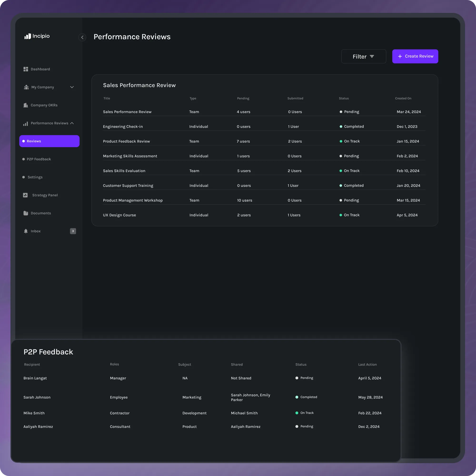
Task: Click the Completed status dot for Sarah Johnson
Action: pos(297,397)
